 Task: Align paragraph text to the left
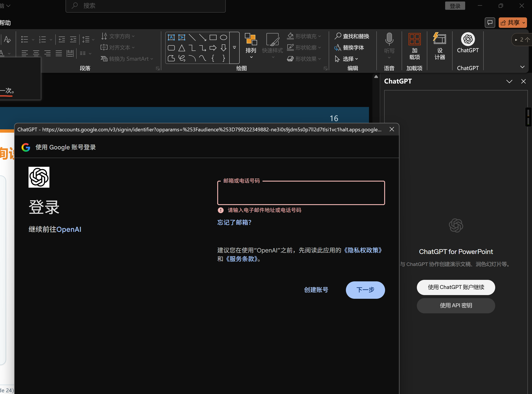coord(25,53)
